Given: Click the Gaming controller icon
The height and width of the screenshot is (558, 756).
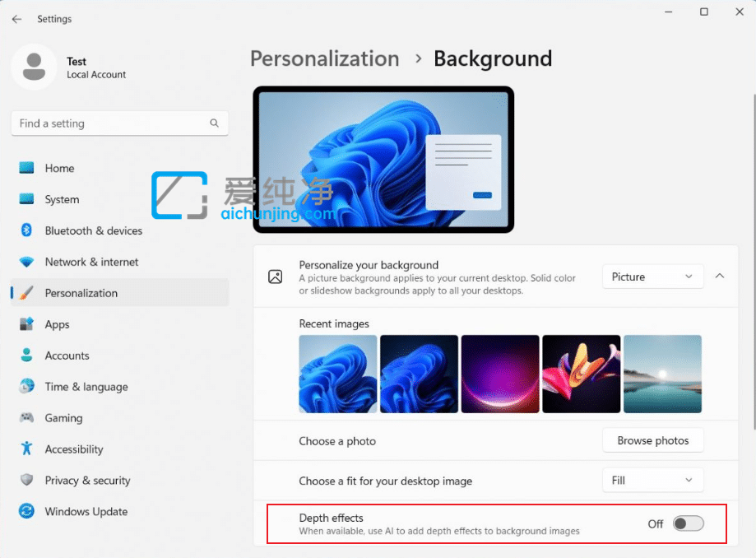Looking at the screenshot, I should [26, 417].
